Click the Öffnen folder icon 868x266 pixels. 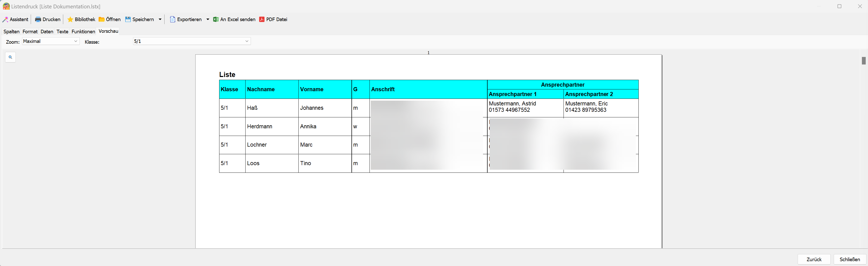[101, 20]
